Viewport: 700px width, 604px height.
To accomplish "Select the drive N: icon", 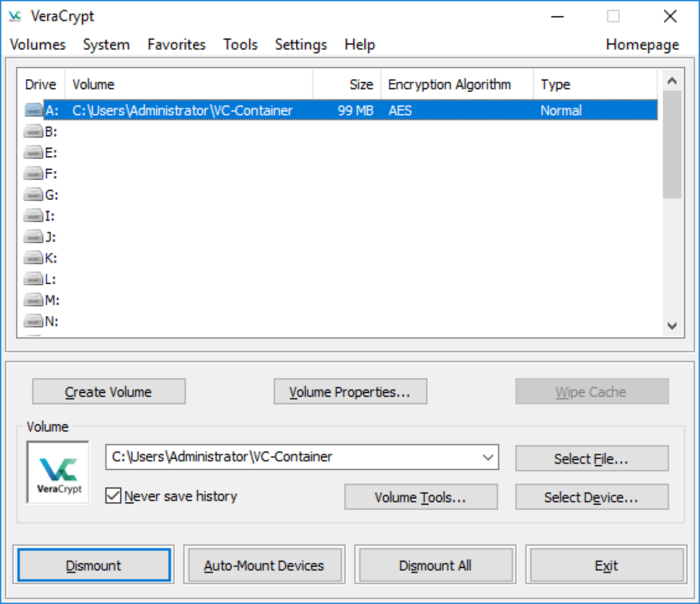I will coord(34,321).
